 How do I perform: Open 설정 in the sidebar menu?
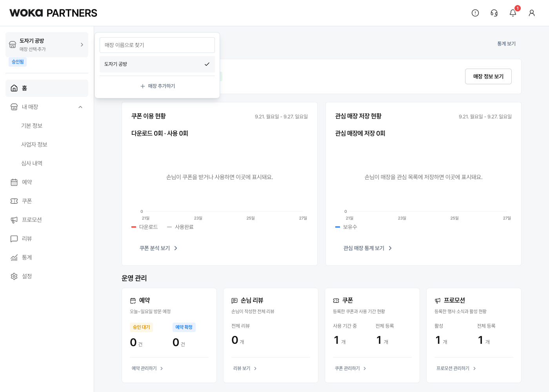[47, 276]
